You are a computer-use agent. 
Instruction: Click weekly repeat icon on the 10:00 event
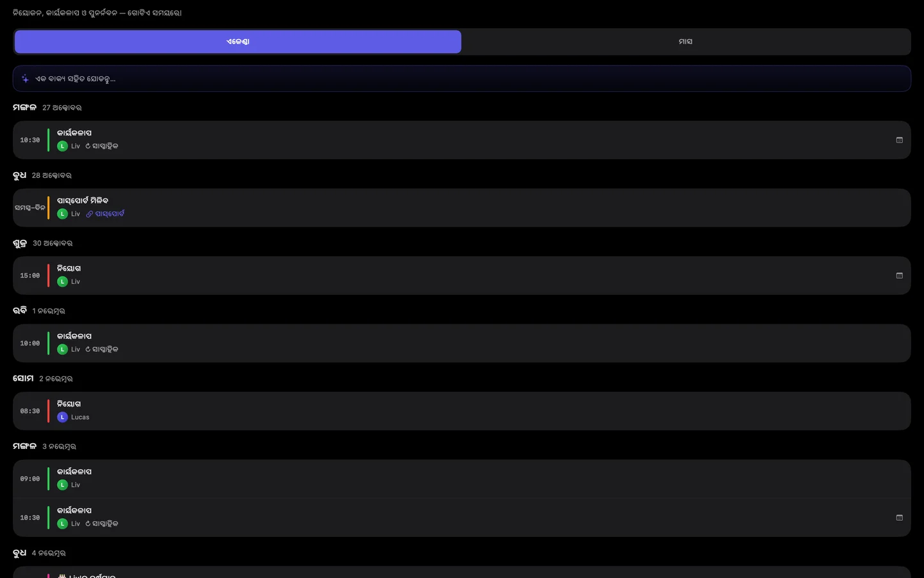(89, 349)
